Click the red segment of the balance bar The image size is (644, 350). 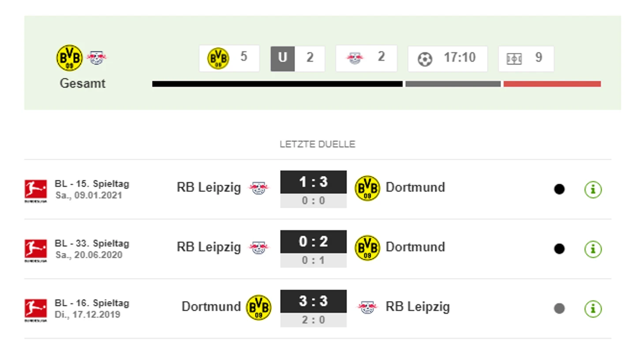click(552, 84)
